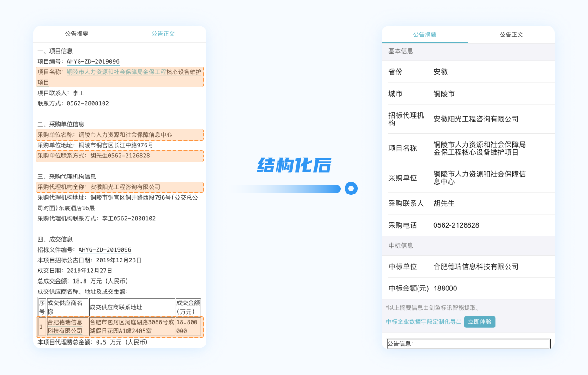This screenshot has height=375, width=588.
Task: Click heading 一、项目信息
Action: tap(55, 51)
